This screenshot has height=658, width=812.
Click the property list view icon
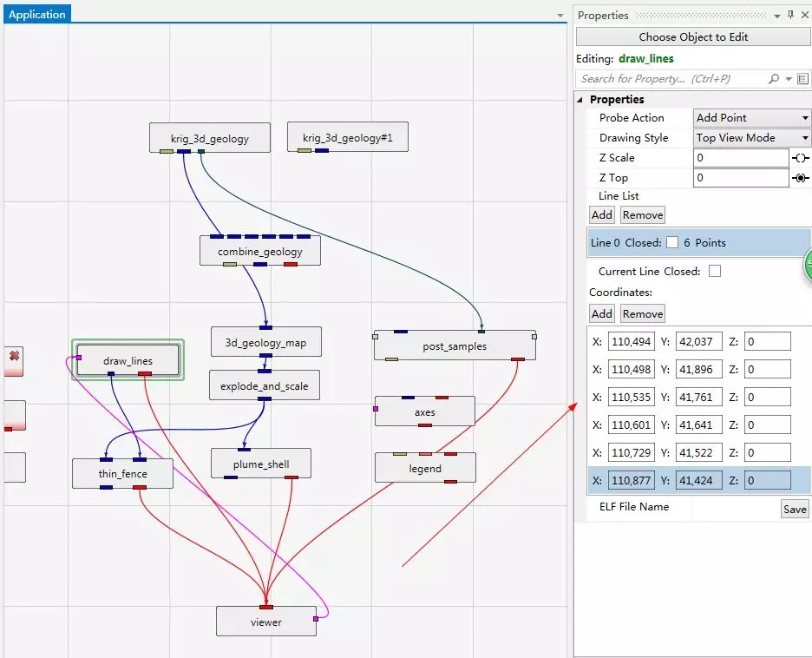pos(802,79)
